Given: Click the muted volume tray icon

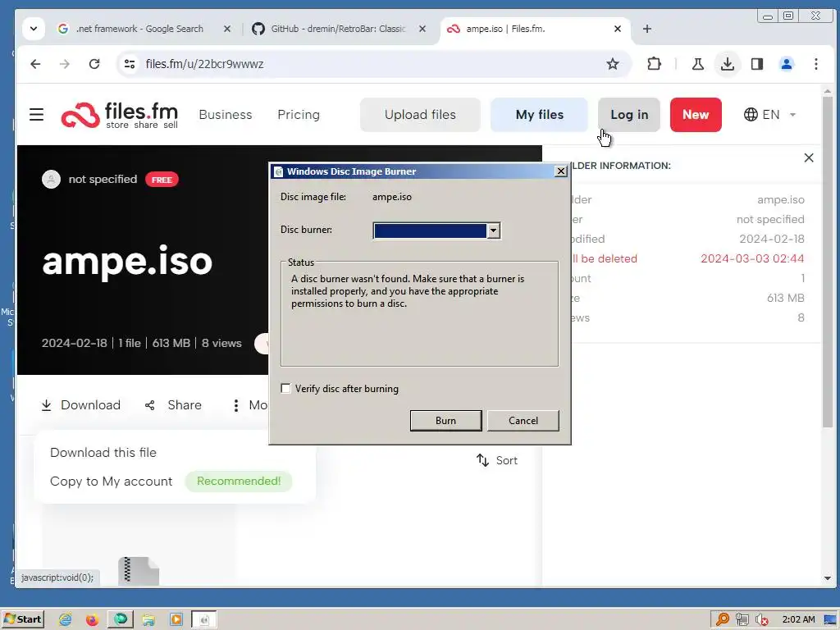Looking at the screenshot, I should [x=761, y=620].
